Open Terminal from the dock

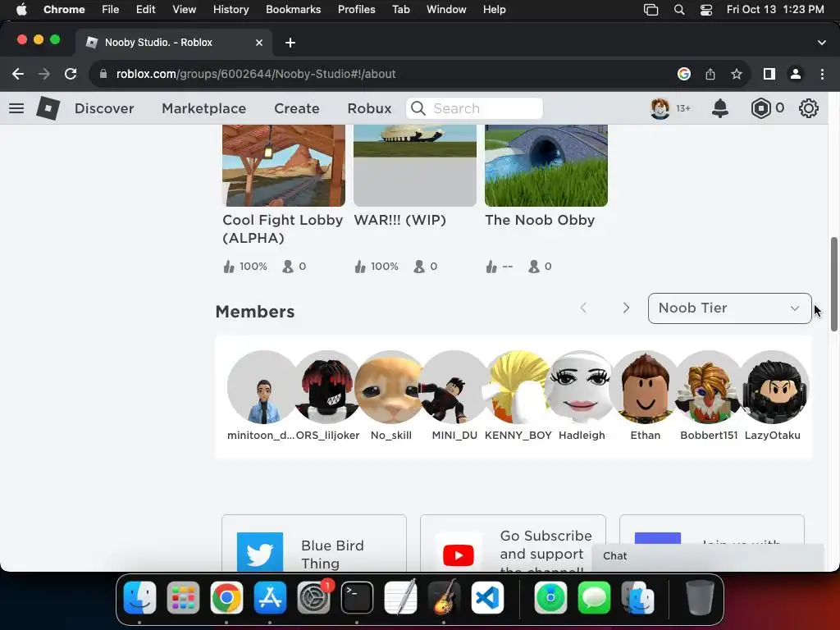point(357,597)
